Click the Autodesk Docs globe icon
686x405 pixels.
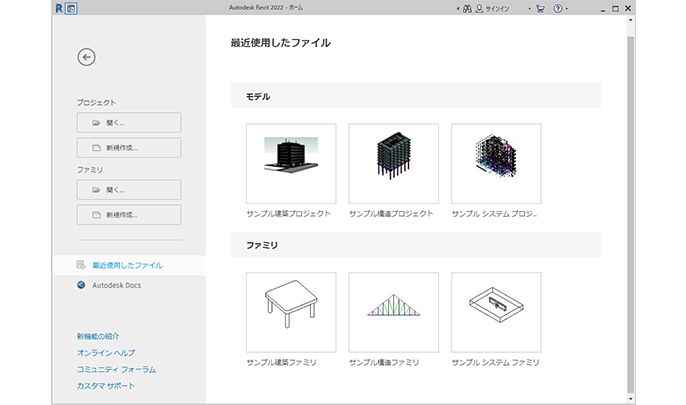pyautogui.click(x=81, y=285)
